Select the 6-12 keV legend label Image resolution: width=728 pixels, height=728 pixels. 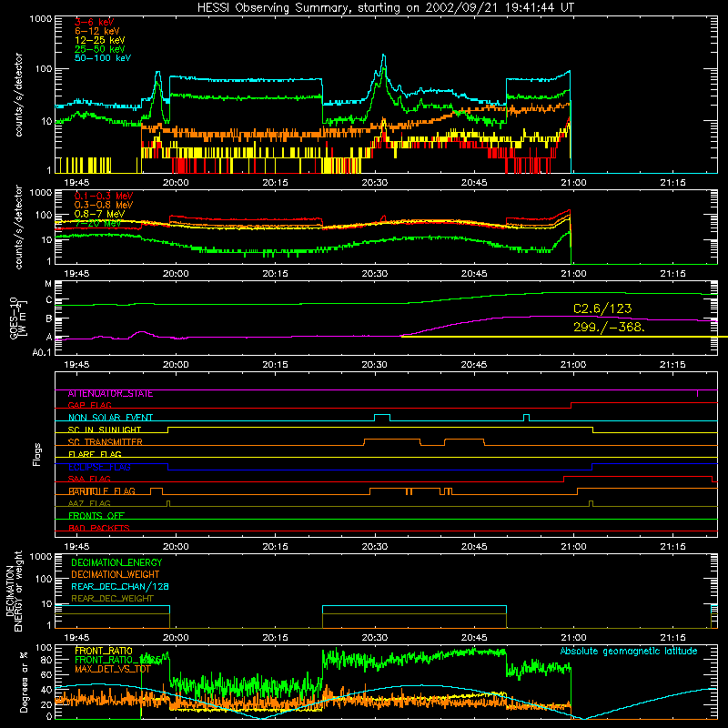click(x=96, y=31)
